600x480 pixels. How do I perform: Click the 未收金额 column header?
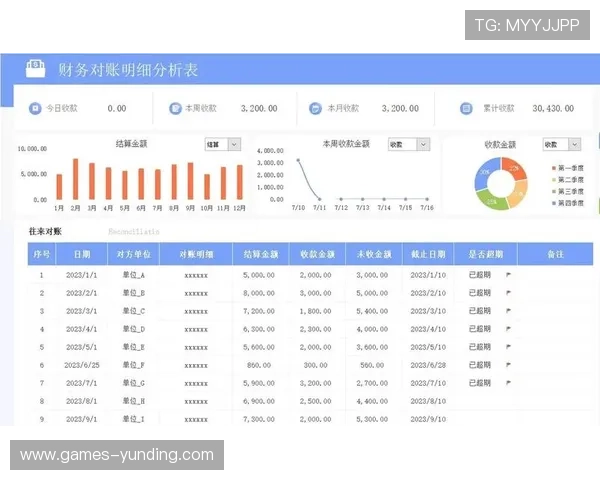pyautogui.click(x=374, y=254)
